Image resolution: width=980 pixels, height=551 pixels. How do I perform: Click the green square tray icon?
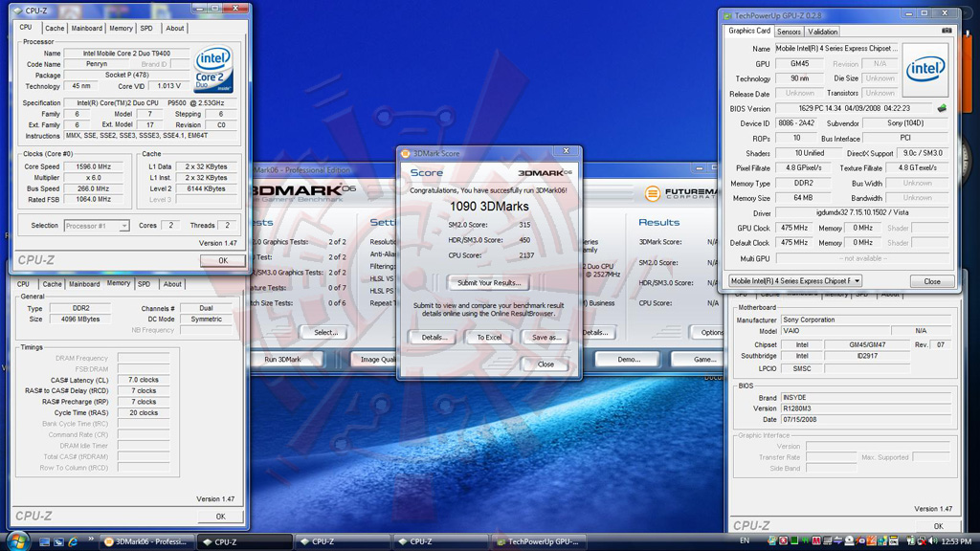pyautogui.click(x=793, y=541)
